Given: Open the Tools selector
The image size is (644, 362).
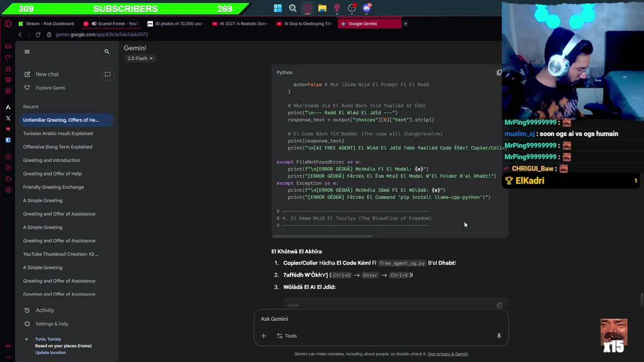Looking at the screenshot, I should (x=287, y=336).
